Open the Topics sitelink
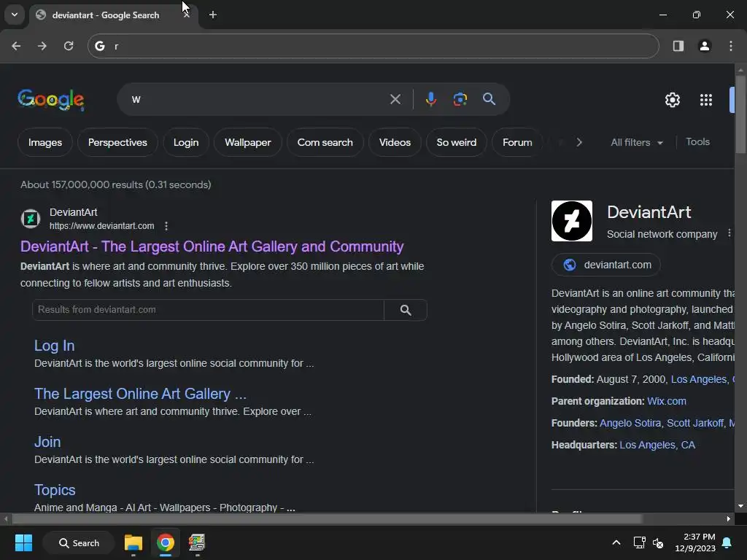Viewport: 747px width, 560px height. pyautogui.click(x=55, y=490)
